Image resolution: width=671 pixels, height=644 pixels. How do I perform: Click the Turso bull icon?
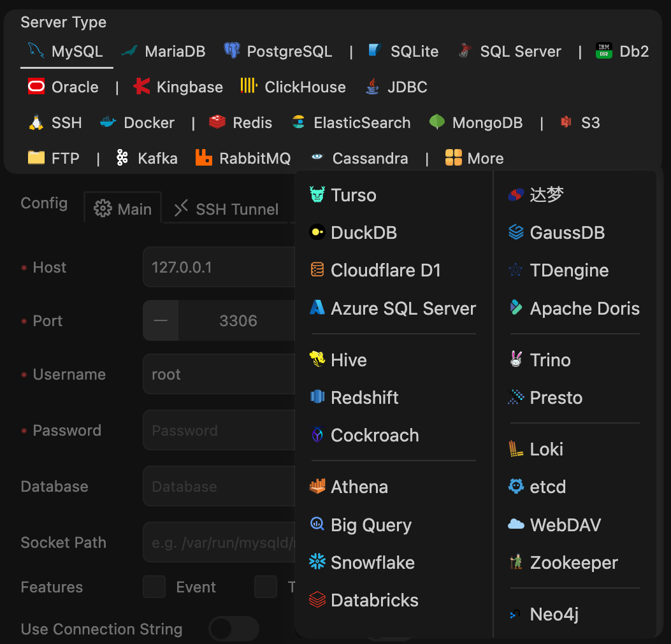[317, 194]
